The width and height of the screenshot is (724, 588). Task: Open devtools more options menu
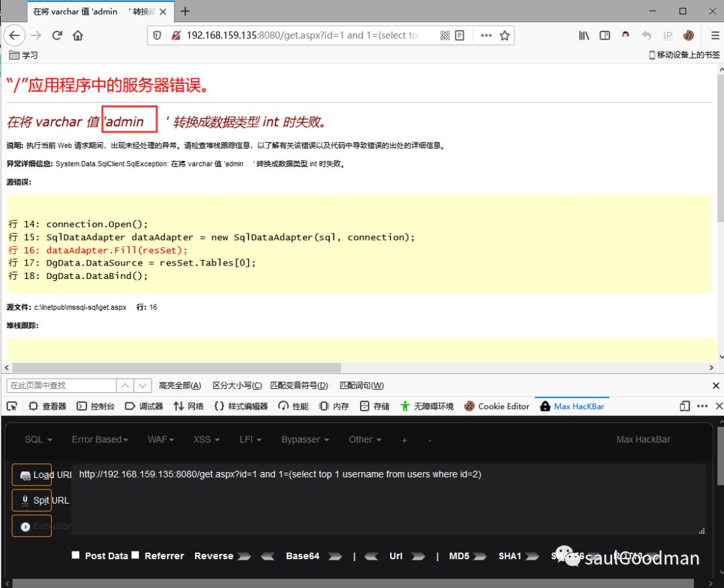click(x=703, y=406)
